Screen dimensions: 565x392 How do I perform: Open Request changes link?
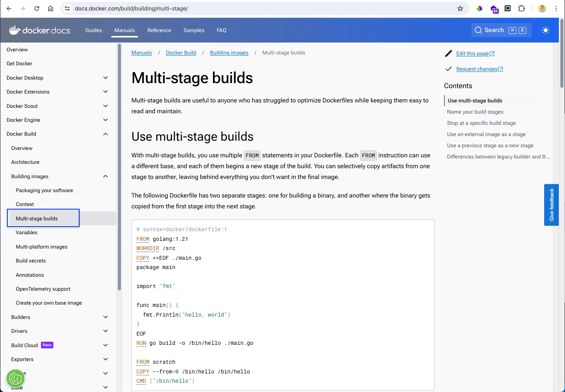(480, 69)
